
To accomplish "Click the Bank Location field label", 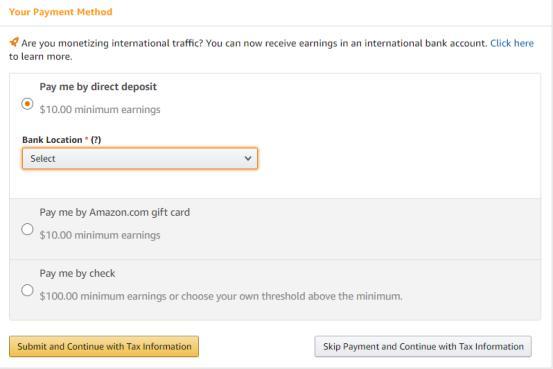I will [x=52, y=140].
